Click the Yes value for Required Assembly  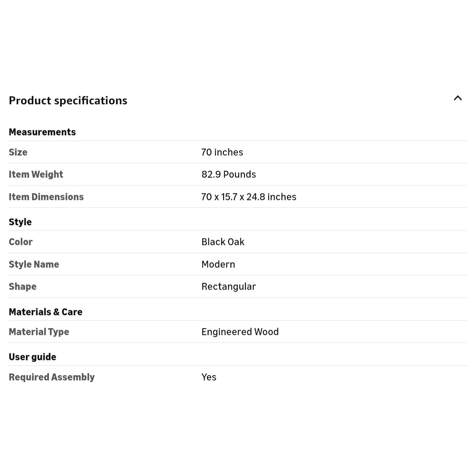point(209,377)
